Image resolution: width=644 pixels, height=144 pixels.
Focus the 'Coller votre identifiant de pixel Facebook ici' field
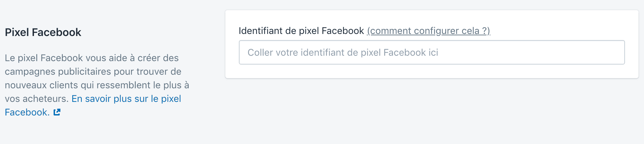pyautogui.click(x=432, y=52)
